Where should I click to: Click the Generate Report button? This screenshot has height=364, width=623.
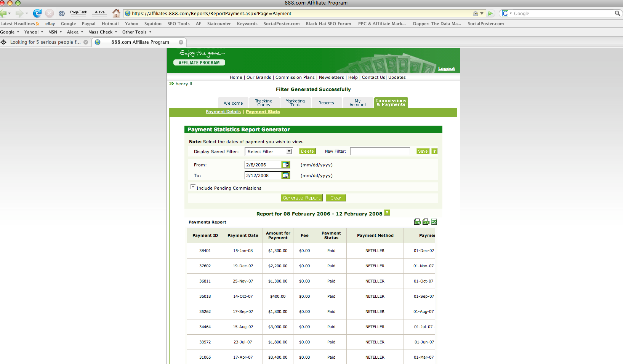(x=301, y=198)
